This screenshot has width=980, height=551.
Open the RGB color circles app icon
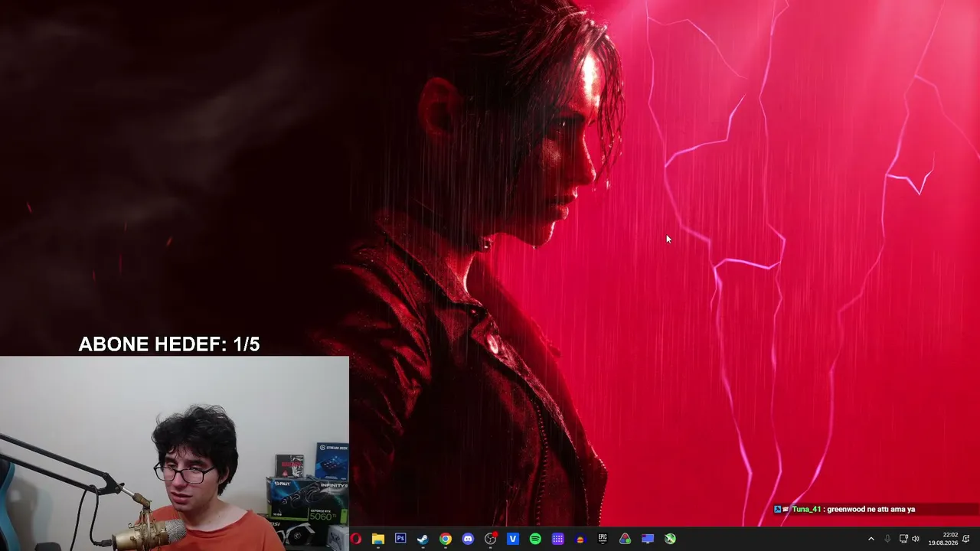(626, 539)
